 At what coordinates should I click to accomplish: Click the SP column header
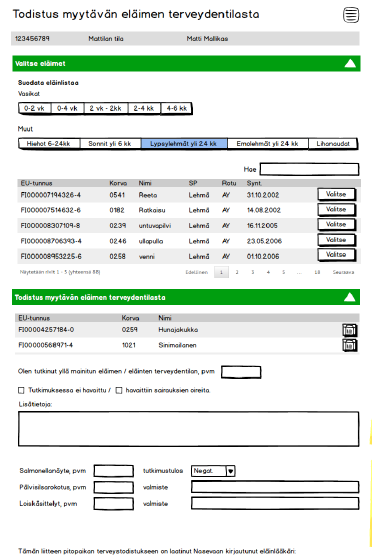pyautogui.click(x=193, y=183)
